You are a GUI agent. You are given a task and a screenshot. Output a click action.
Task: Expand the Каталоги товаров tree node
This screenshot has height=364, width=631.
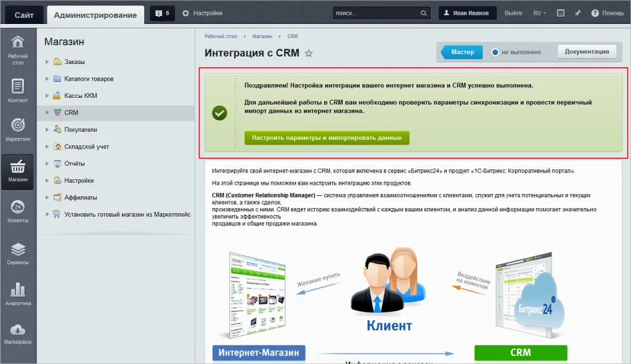pyautogui.click(x=47, y=78)
